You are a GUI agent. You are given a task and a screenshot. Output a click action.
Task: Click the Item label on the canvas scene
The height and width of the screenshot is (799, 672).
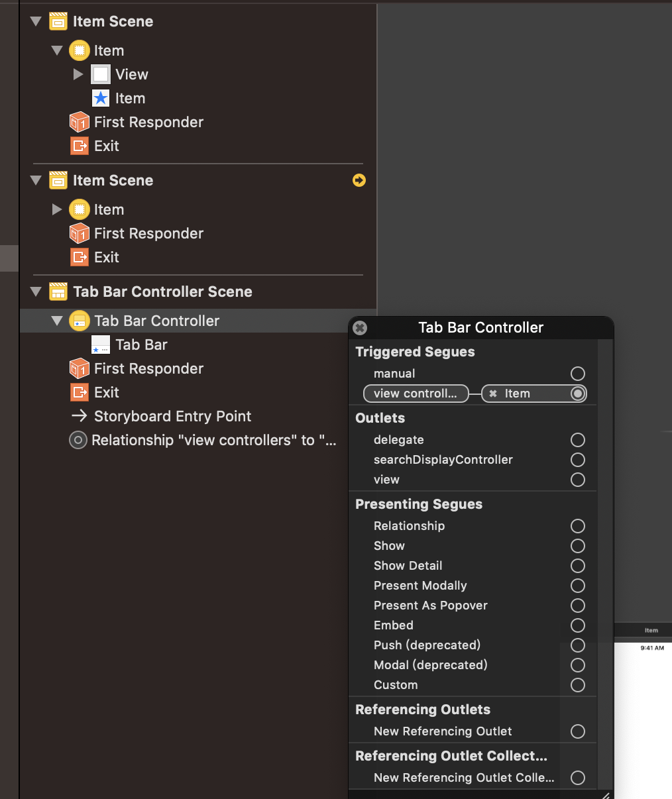651,630
